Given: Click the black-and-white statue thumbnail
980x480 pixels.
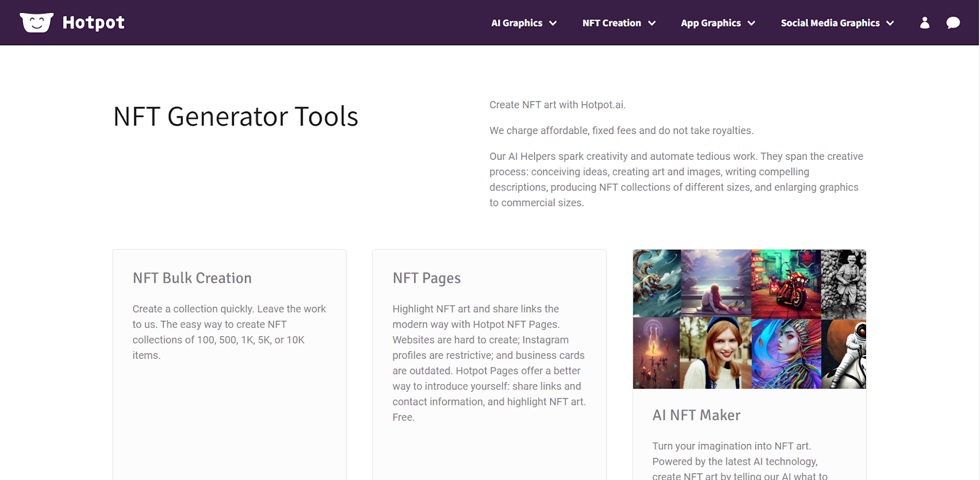Looking at the screenshot, I should (x=843, y=284).
